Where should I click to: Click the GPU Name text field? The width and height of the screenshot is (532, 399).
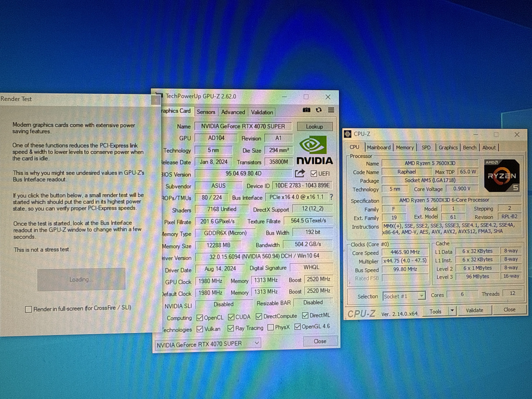point(243,126)
